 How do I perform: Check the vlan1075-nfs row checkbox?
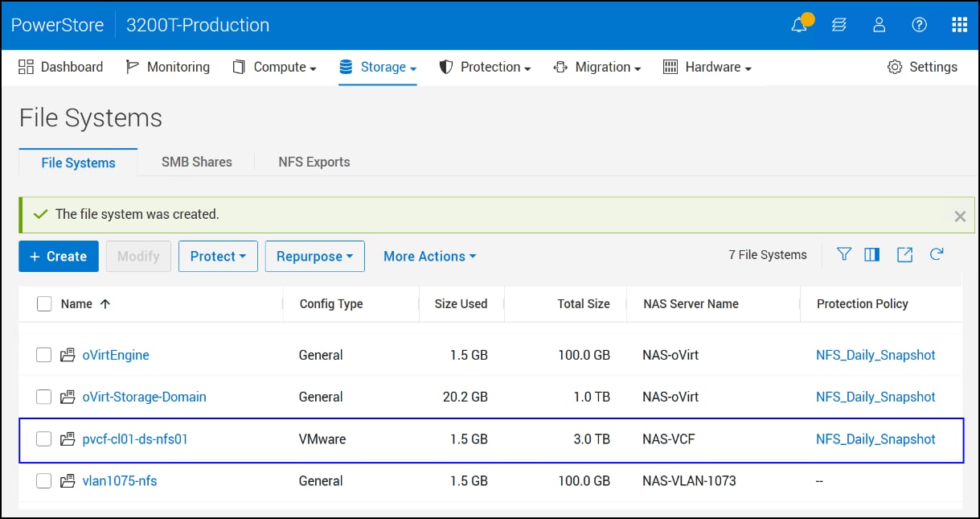click(44, 481)
